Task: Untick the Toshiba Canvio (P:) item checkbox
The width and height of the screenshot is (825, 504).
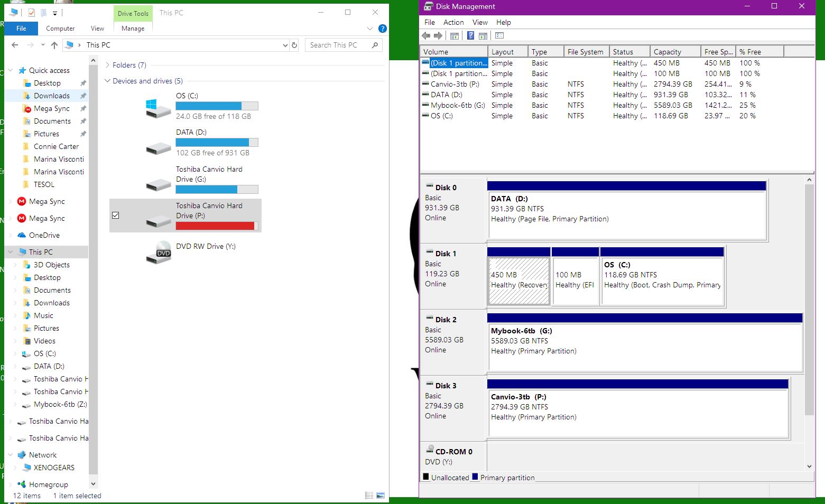Action: pyautogui.click(x=116, y=215)
